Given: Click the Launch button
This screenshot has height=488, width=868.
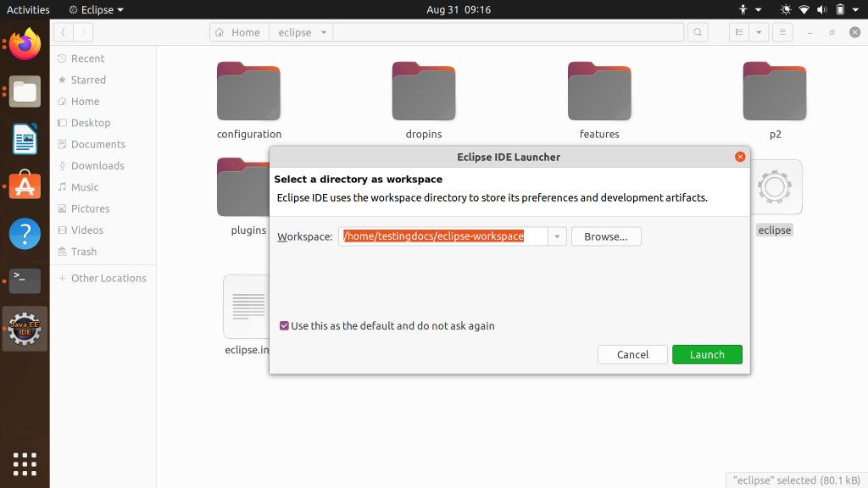Looking at the screenshot, I should click(x=707, y=355).
